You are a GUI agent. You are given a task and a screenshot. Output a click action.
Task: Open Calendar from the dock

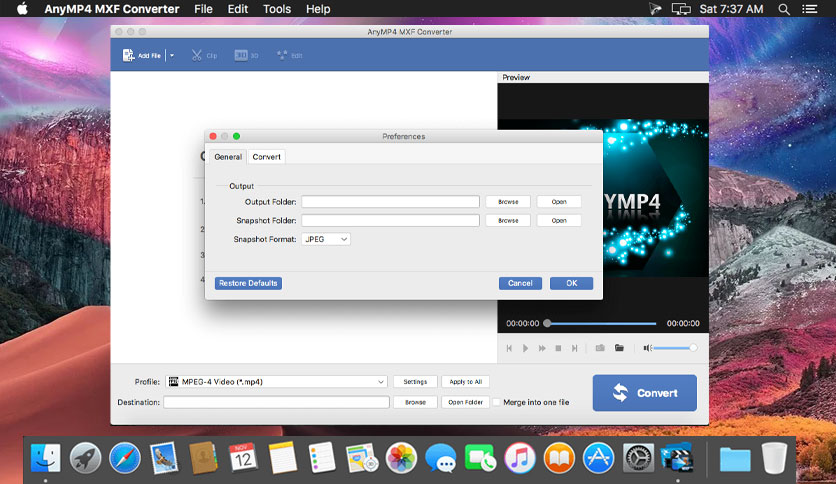243,458
